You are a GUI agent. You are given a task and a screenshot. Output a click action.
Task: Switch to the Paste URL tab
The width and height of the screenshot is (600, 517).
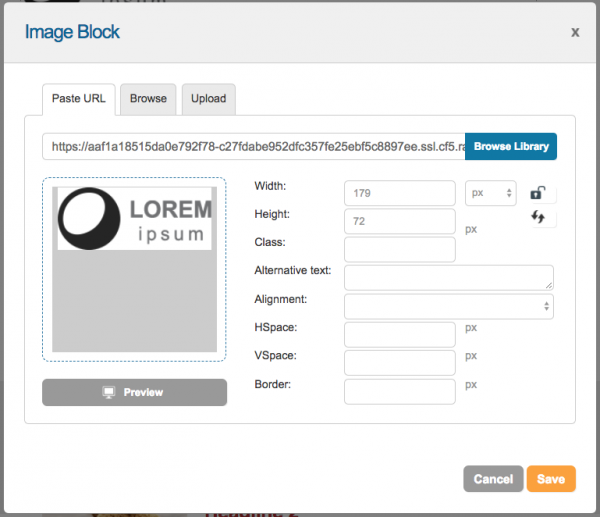[x=79, y=99]
